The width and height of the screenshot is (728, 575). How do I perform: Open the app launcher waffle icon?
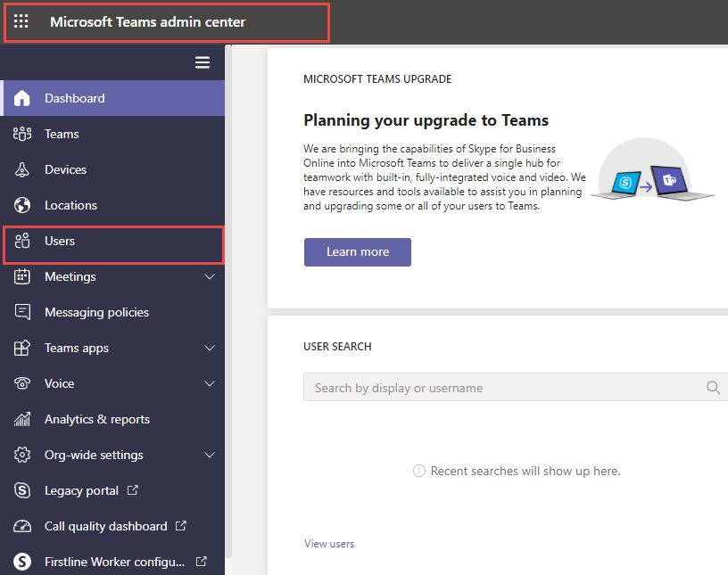point(21,21)
